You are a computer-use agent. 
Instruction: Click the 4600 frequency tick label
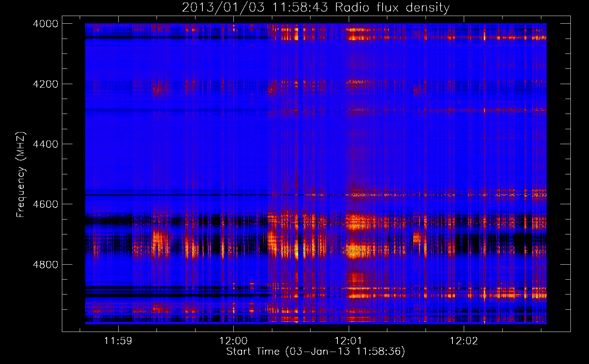point(46,204)
